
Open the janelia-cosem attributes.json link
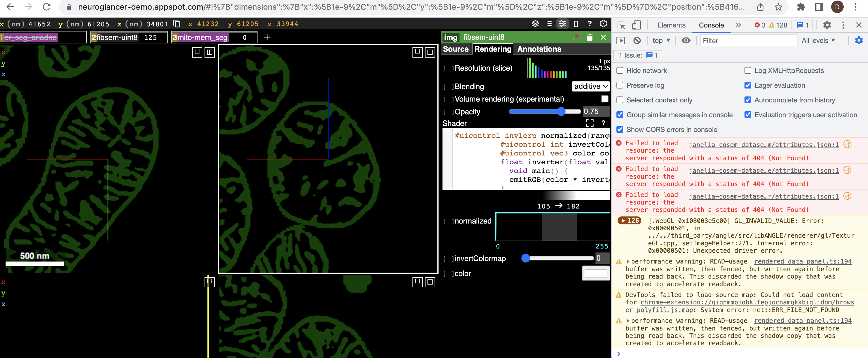click(763, 145)
